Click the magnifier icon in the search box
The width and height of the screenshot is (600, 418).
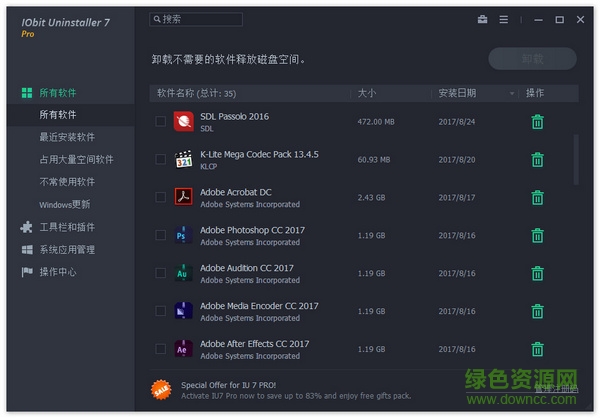click(x=157, y=19)
